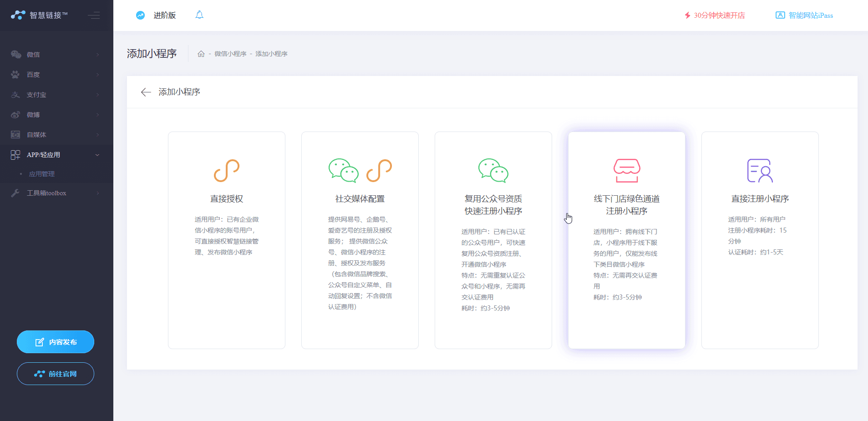The image size is (868, 421).
Task: Open notifications bell icon
Action: tap(199, 15)
